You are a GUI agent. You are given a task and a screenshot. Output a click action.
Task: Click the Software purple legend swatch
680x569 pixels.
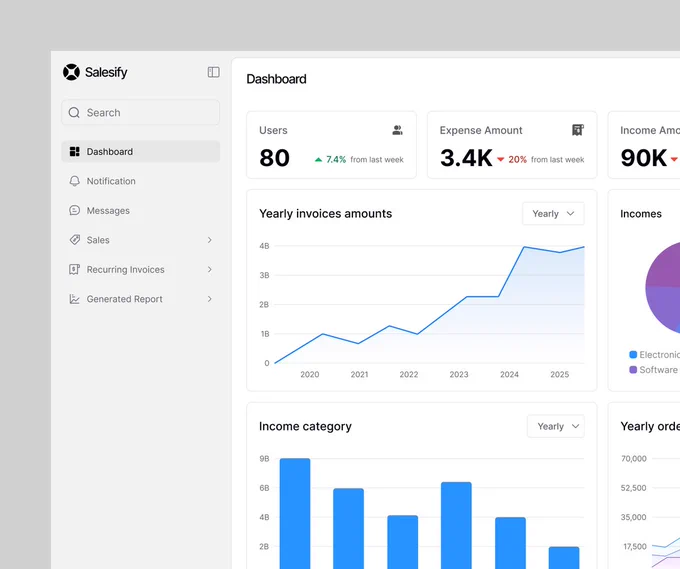[633, 370]
